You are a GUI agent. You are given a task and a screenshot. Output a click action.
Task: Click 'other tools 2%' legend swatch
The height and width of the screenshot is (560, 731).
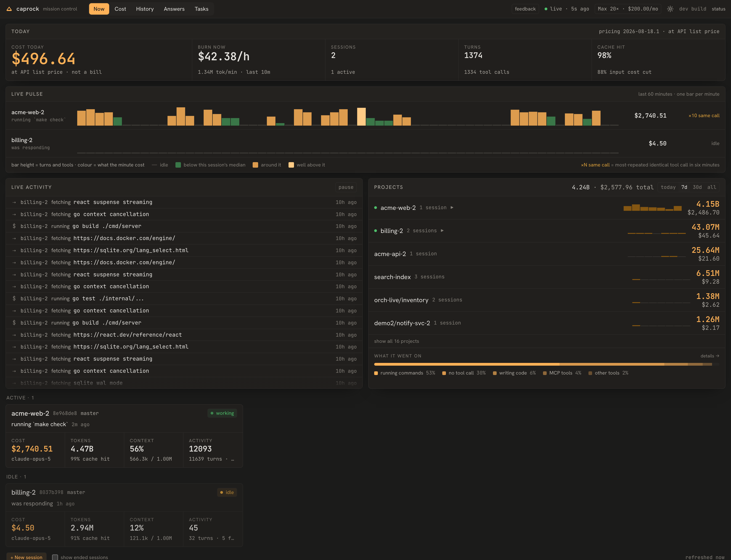590,373
